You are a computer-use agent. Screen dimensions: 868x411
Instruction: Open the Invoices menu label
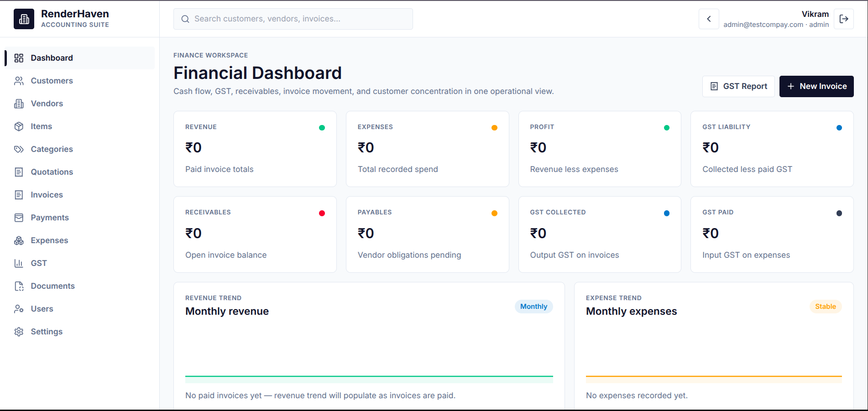[47, 195]
